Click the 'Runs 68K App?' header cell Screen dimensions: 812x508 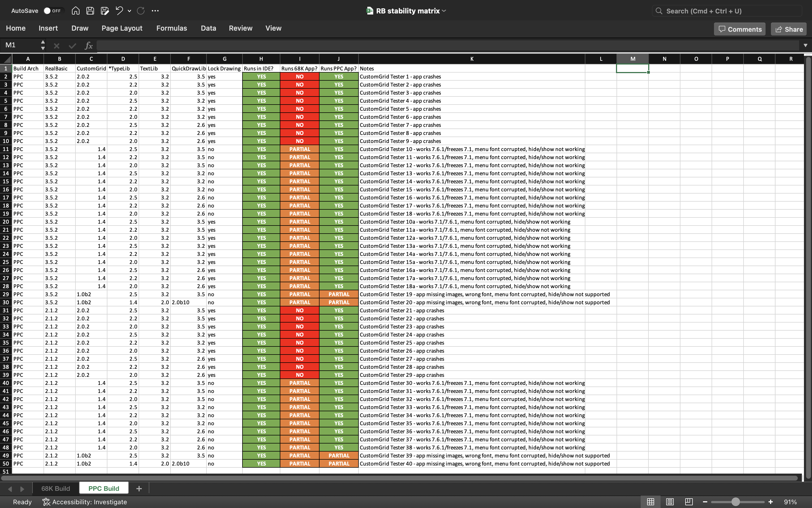[x=300, y=69]
